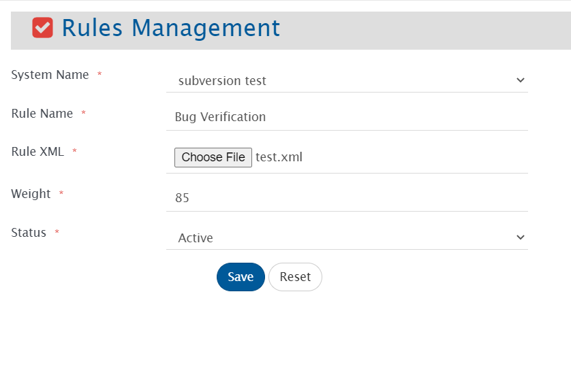The width and height of the screenshot is (571, 392).
Task: Click the System Name label
Action: (x=50, y=75)
